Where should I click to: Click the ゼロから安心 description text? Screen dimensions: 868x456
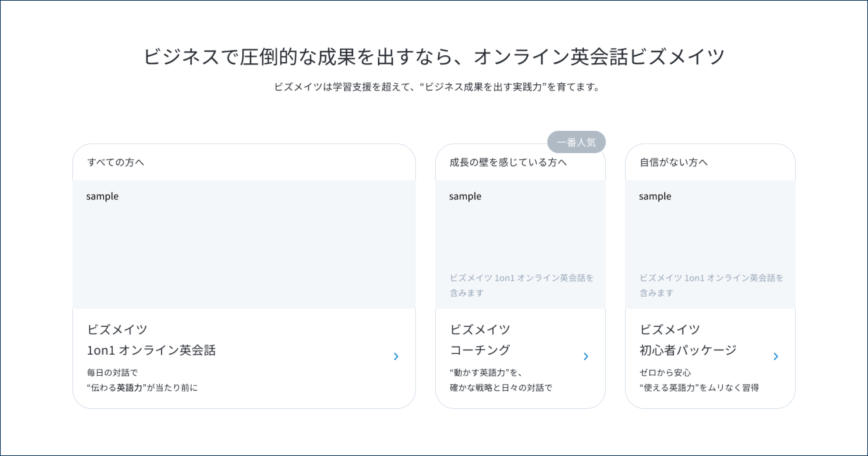coord(665,372)
